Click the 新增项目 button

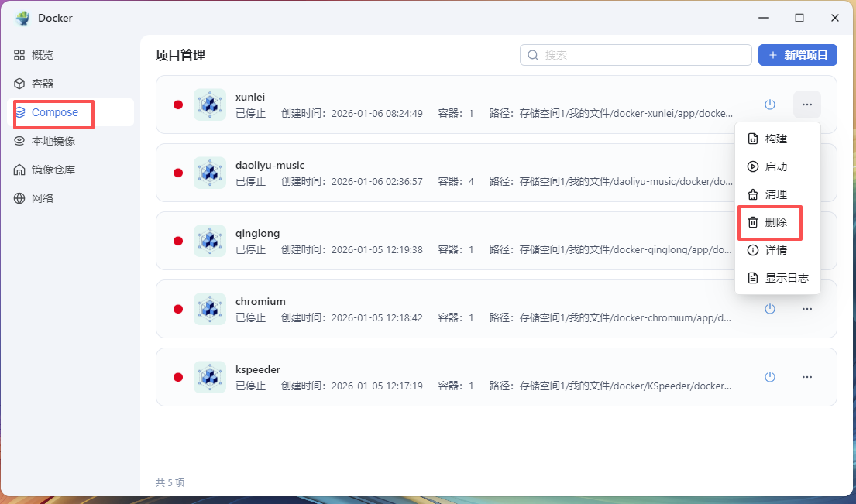pos(798,55)
